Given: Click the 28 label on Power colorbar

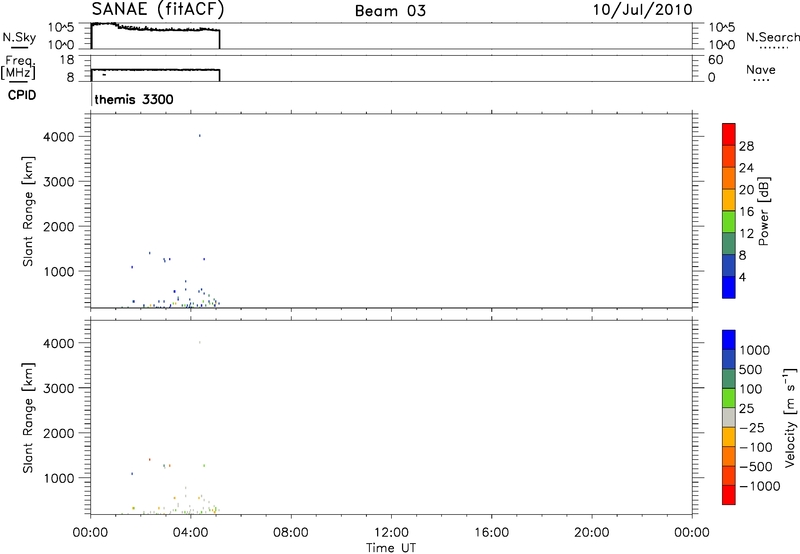Looking at the screenshot, I should tap(746, 146).
